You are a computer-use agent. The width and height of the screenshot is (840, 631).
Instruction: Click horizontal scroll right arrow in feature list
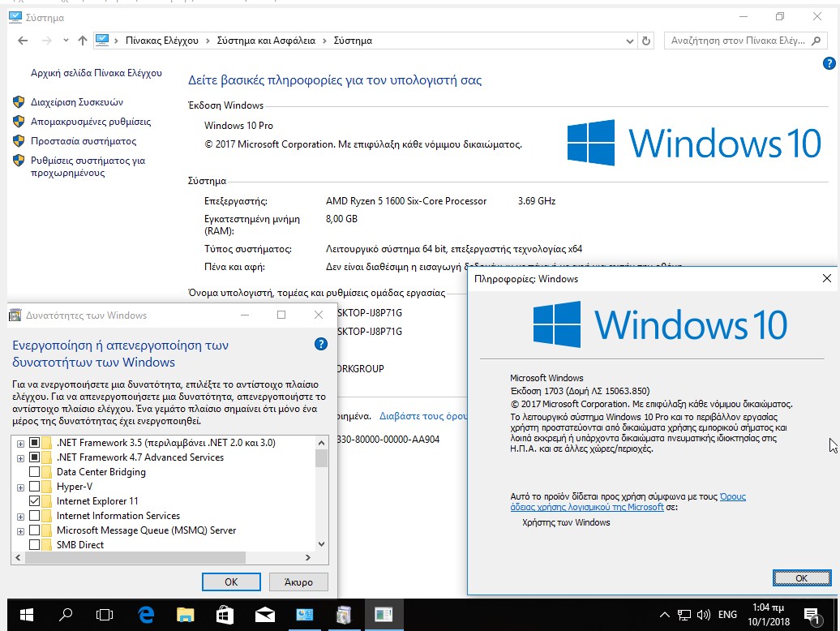coord(307,558)
